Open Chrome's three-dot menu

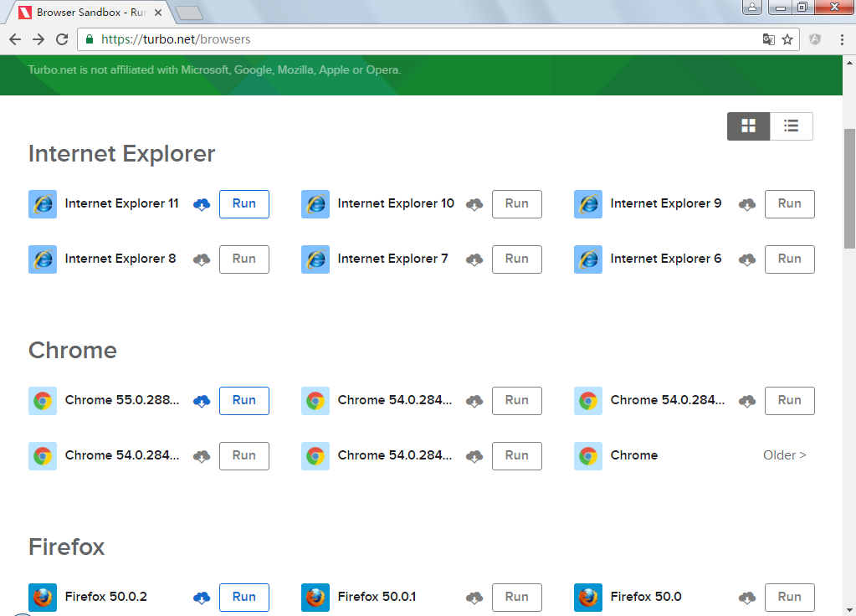pyautogui.click(x=841, y=39)
